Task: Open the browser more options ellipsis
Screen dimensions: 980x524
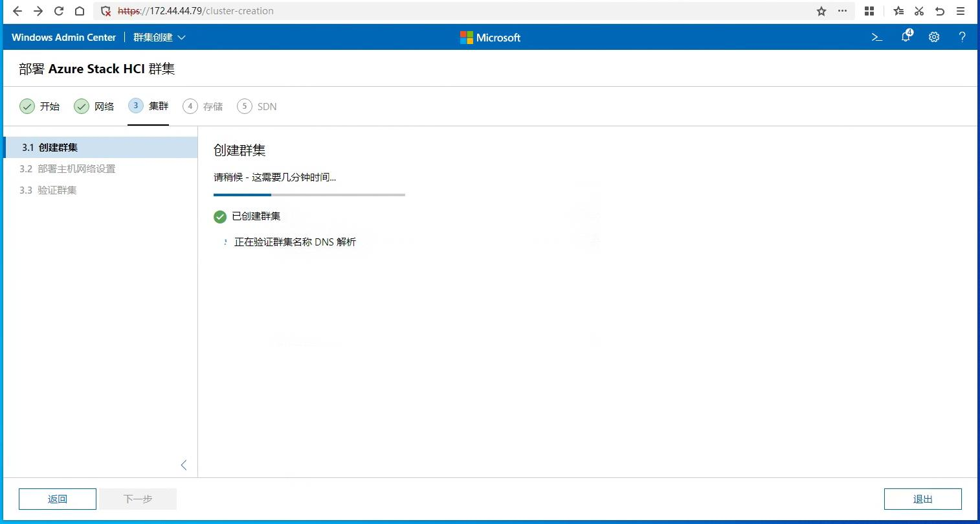Action: pyautogui.click(x=842, y=11)
